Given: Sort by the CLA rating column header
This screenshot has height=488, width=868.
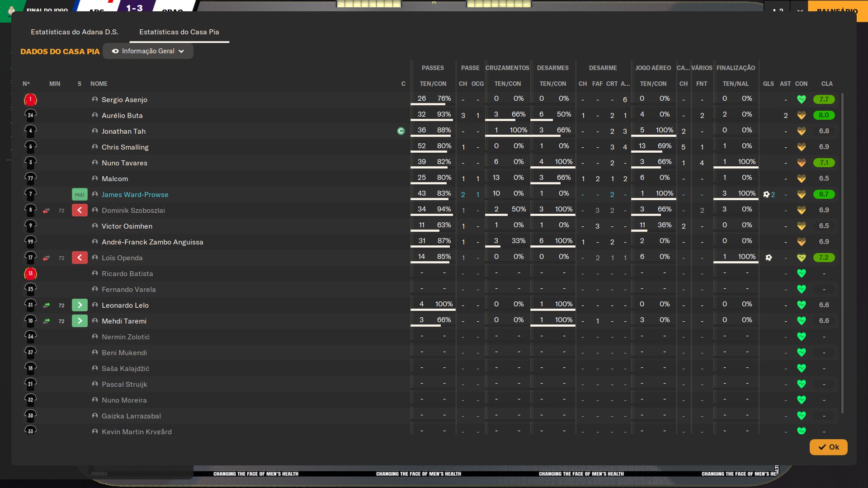Looking at the screenshot, I should click(827, 84).
